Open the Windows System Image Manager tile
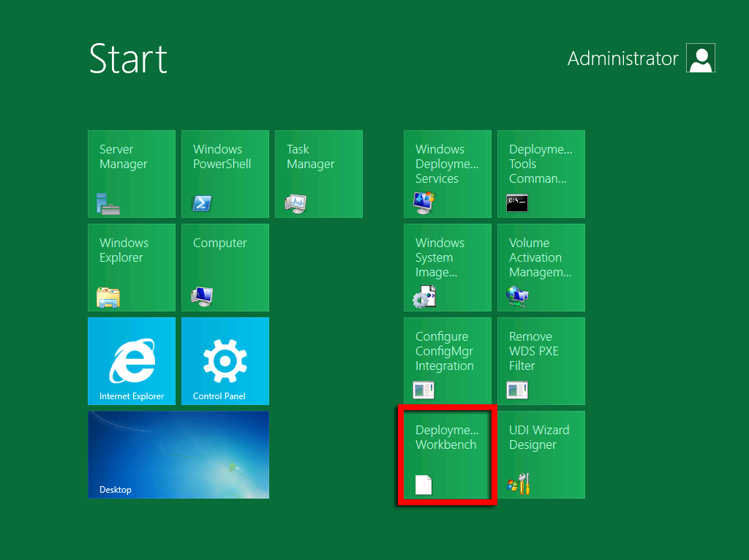The image size is (749, 560). coord(448,268)
